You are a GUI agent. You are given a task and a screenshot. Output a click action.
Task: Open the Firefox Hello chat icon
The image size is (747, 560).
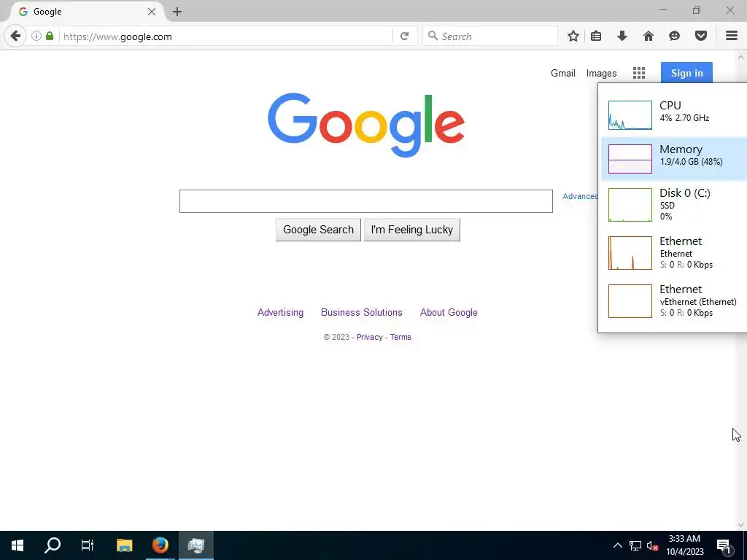(674, 36)
